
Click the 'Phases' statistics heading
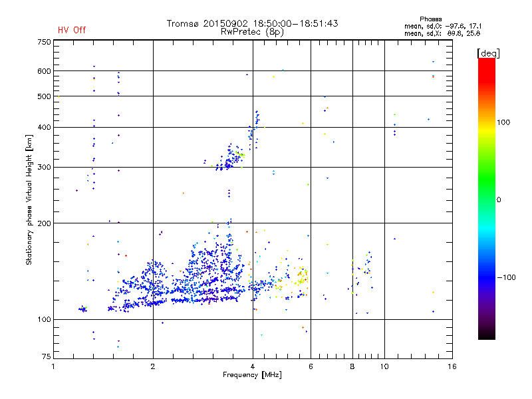click(430, 19)
